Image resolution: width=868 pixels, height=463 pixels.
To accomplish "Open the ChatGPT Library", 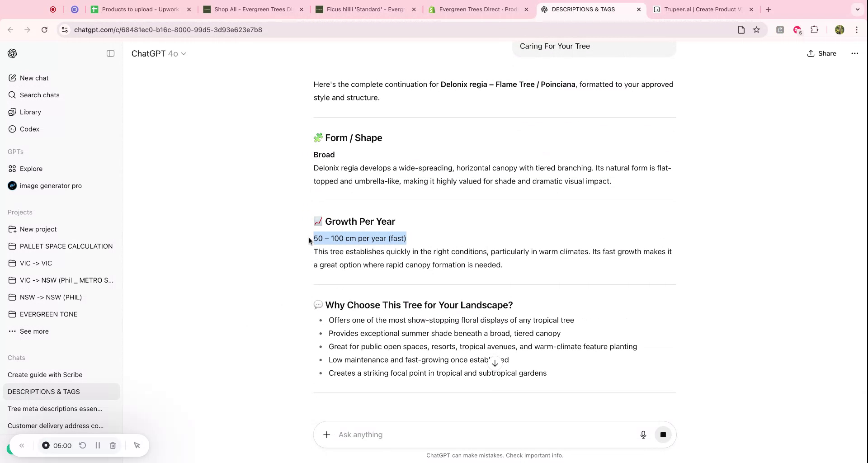I will [30, 112].
